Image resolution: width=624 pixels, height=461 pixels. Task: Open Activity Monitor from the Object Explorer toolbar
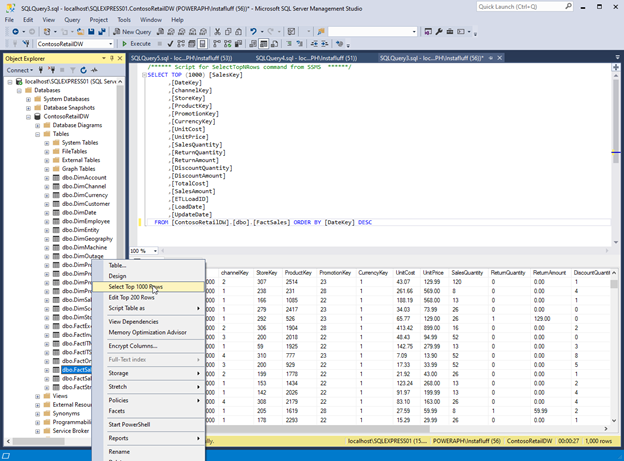coord(94,70)
